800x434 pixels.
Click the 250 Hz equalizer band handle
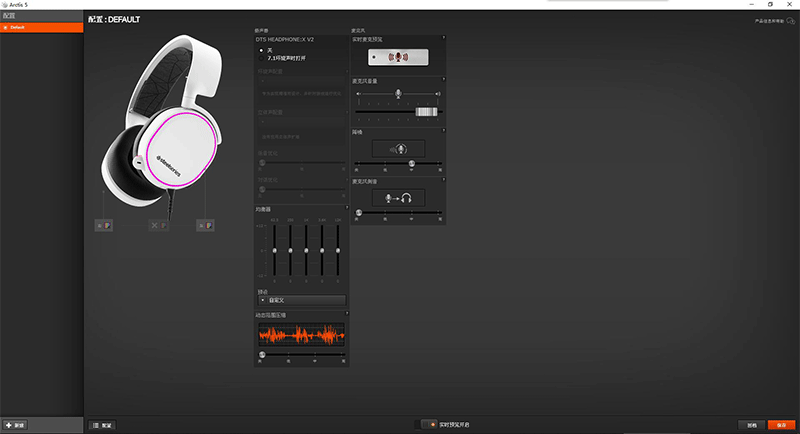pos(290,250)
